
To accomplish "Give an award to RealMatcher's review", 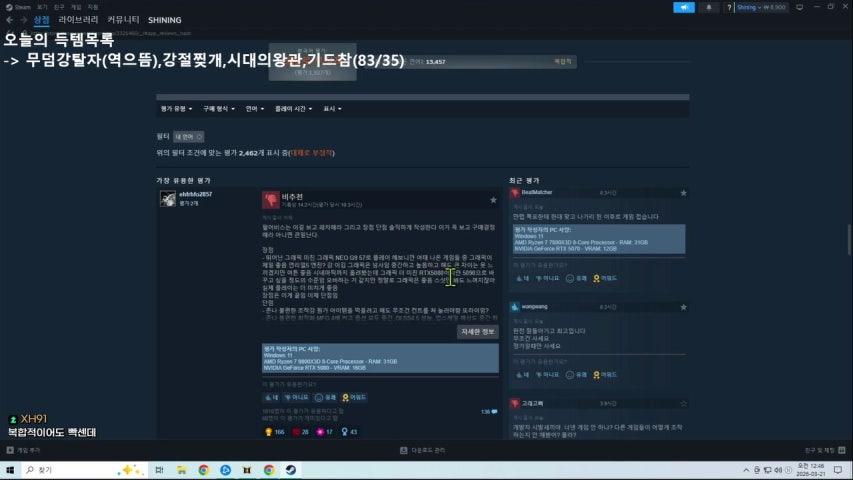I will coord(605,279).
